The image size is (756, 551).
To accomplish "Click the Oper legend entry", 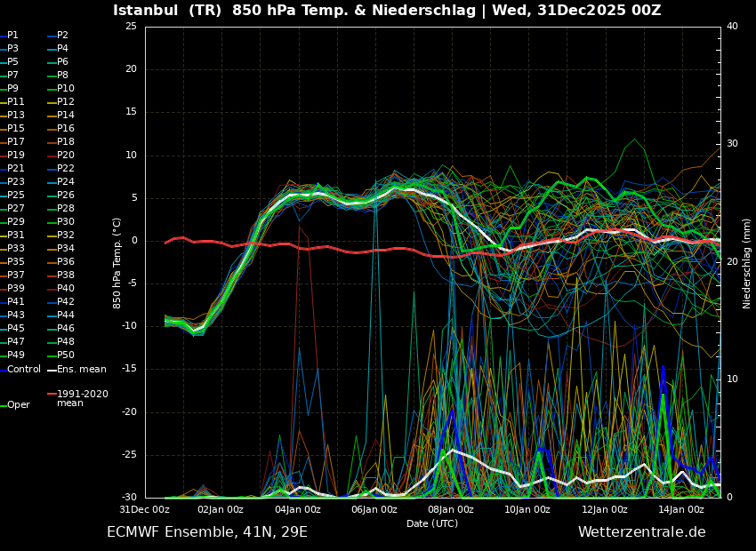I will click(x=15, y=405).
